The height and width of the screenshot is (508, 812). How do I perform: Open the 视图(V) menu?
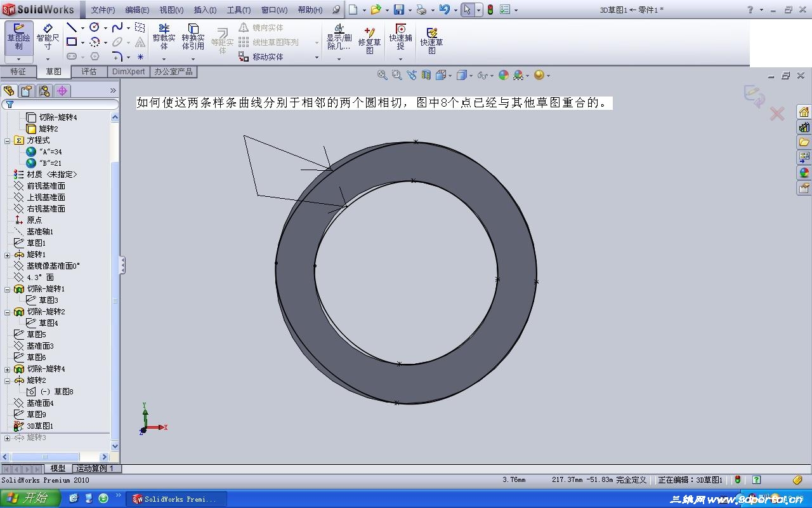coord(171,10)
